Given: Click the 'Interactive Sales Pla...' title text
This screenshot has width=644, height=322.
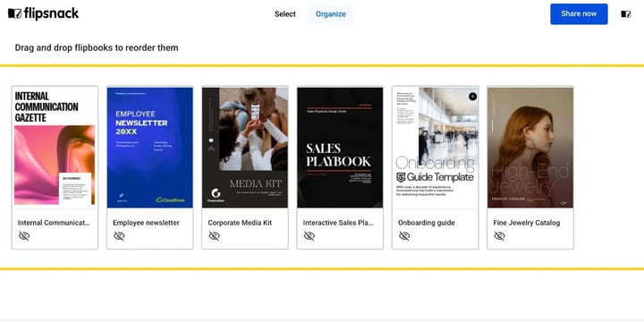Looking at the screenshot, I should click(x=338, y=223).
